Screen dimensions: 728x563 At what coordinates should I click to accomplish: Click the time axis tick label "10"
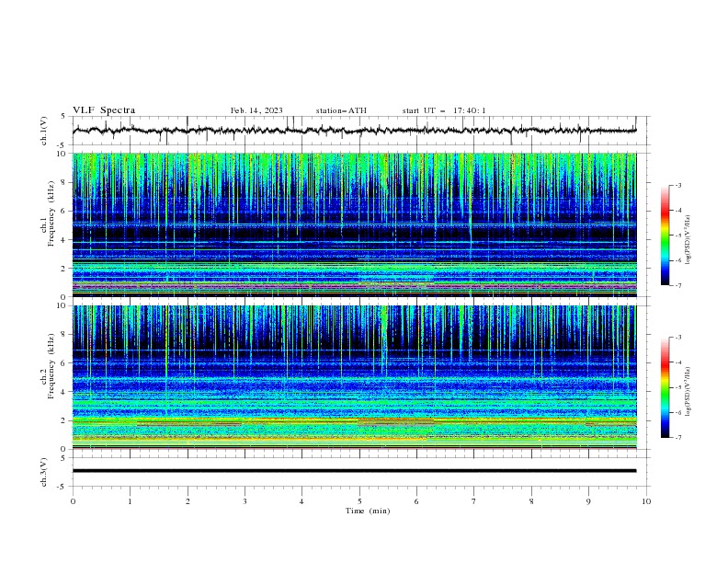pyautogui.click(x=646, y=501)
